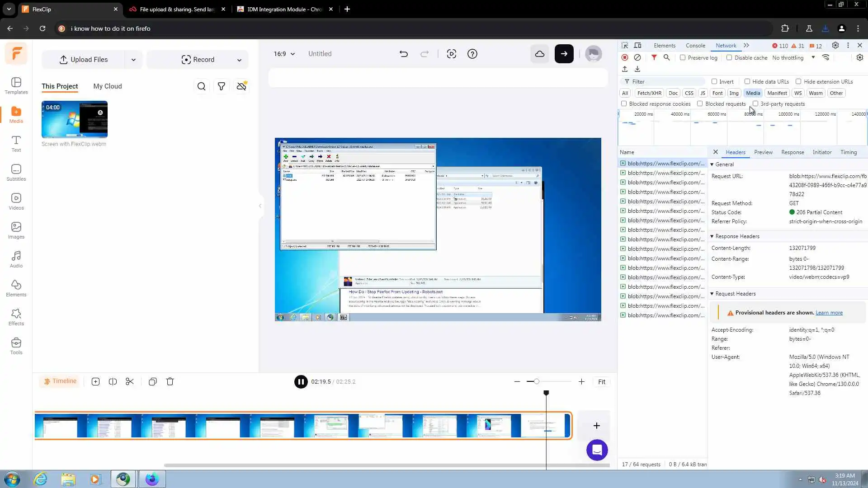Collapse the Response Headers section
This screenshot has height=488, width=868.
pyautogui.click(x=712, y=236)
